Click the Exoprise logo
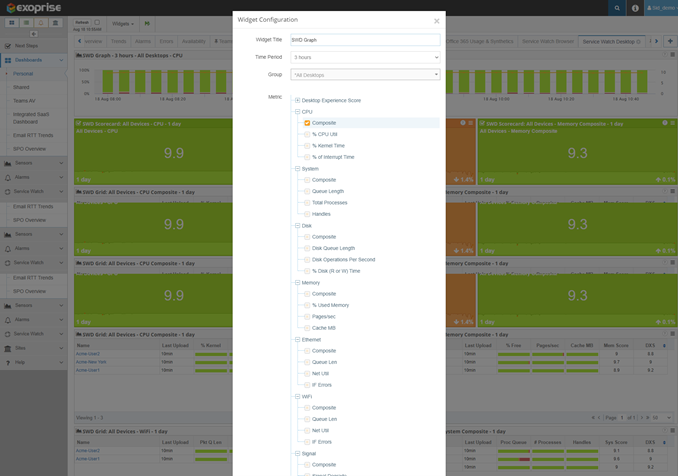 tap(34, 8)
